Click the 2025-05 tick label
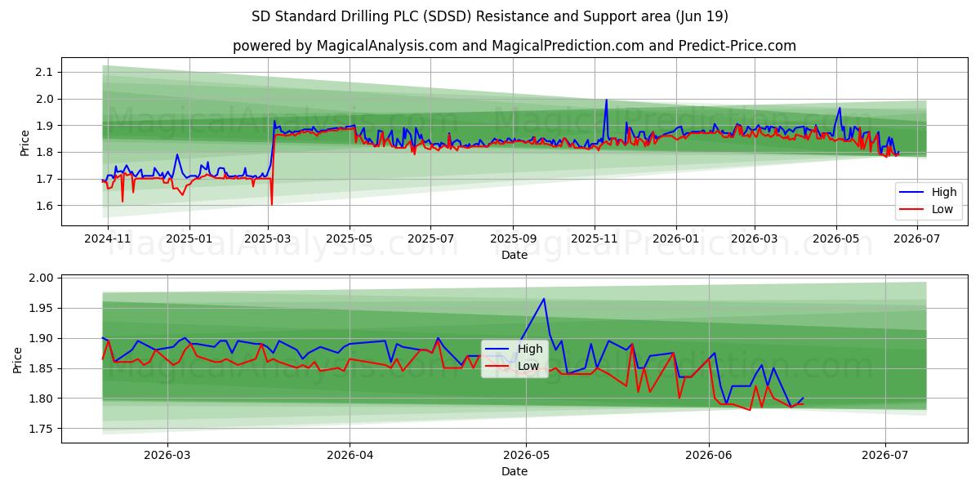This screenshot has width=980, height=490. (350, 239)
